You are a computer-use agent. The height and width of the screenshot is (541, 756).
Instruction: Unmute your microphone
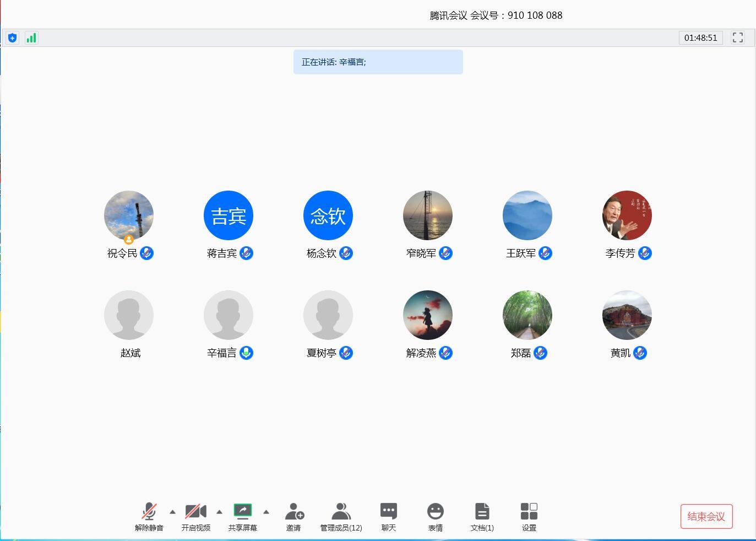149,516
